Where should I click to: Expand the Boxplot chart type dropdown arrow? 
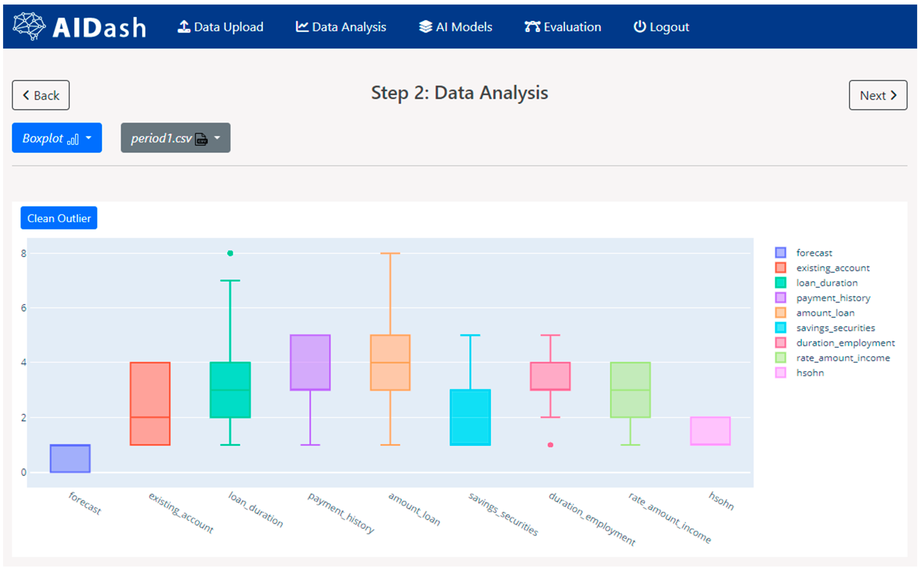pyautogui.click(x=89, y=138)
